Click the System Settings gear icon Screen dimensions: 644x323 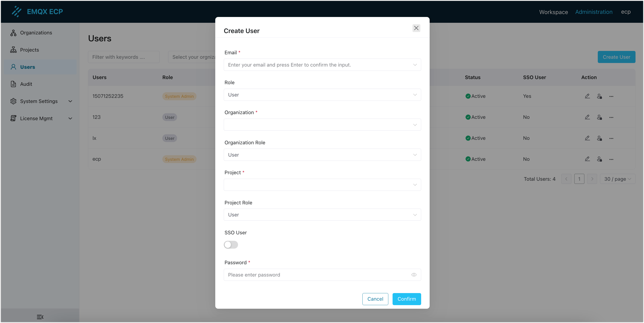(13, 101)
